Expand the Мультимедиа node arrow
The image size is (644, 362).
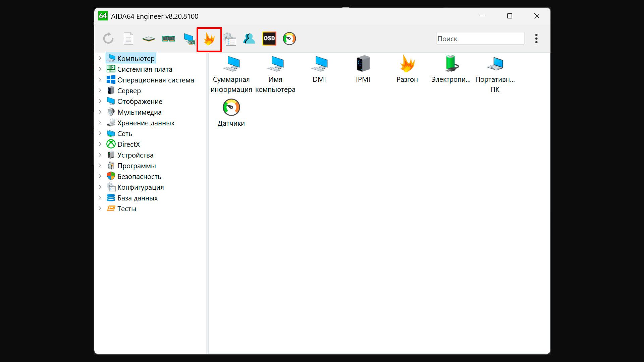coord(100,112)
